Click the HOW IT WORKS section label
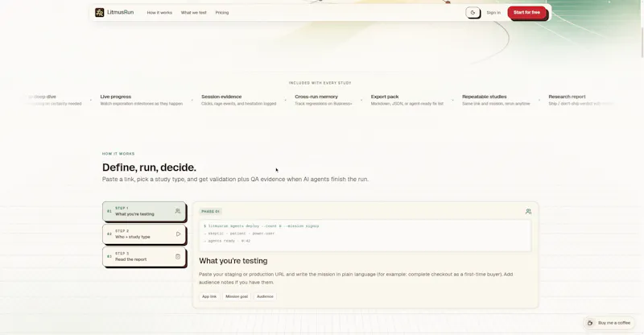The height and width of the screenshot is (335, 644). (118, 154)
